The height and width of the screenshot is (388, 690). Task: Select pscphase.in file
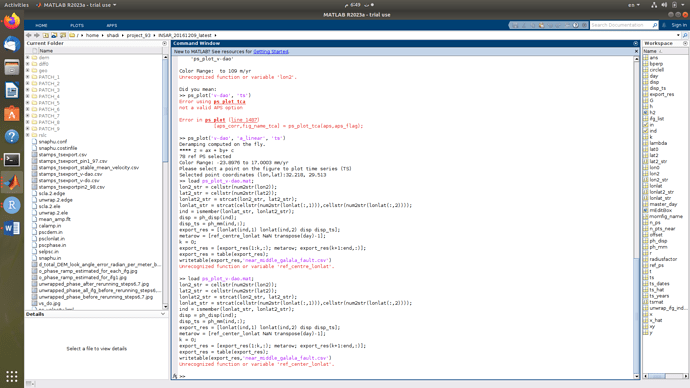[52, 245]
